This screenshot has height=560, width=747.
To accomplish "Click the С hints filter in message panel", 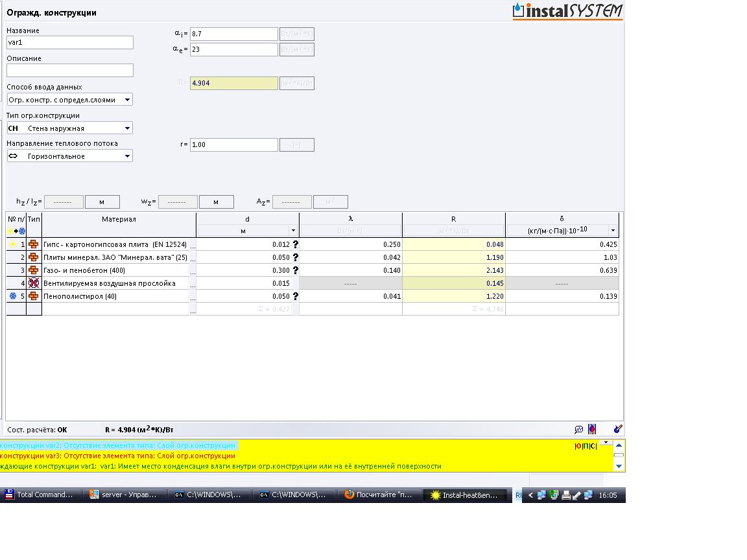I will [593, 446].
